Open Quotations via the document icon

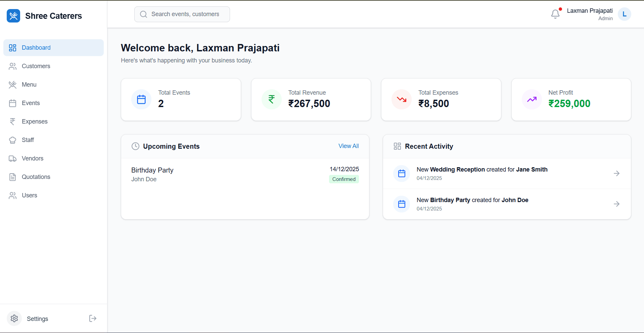click(x=13, y=177)
